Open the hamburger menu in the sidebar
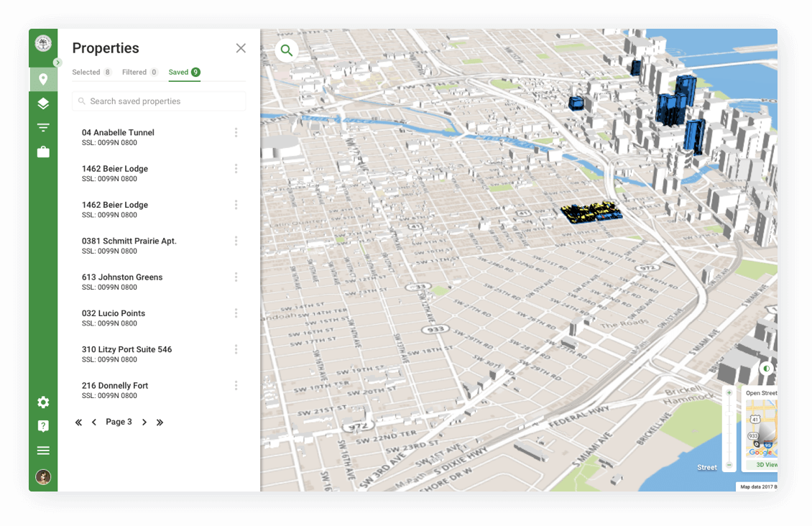 pos(43,451)
